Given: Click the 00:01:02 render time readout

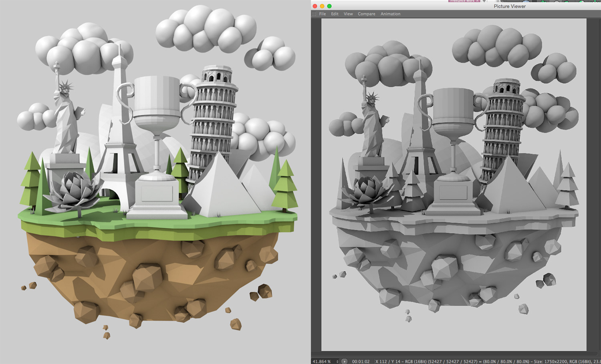Looking at the screenshot, I should [361, 361].
